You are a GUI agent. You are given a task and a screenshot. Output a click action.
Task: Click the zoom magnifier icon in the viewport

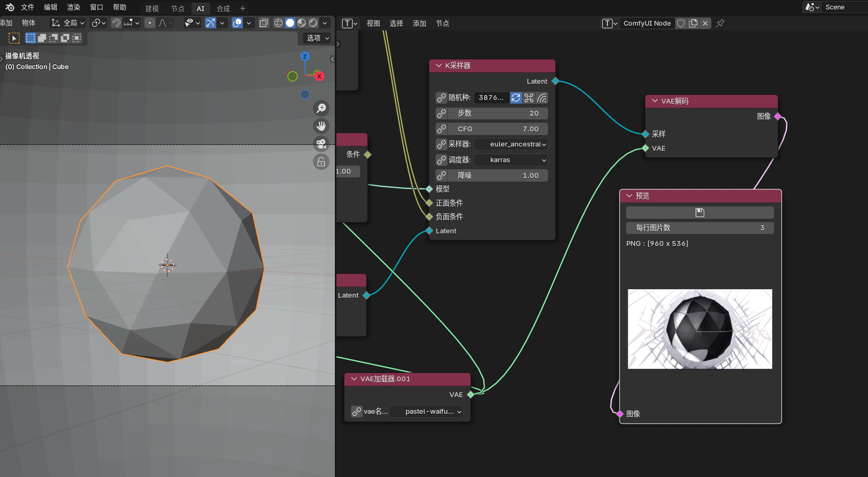pyautogui.click(x=321, y=108)
